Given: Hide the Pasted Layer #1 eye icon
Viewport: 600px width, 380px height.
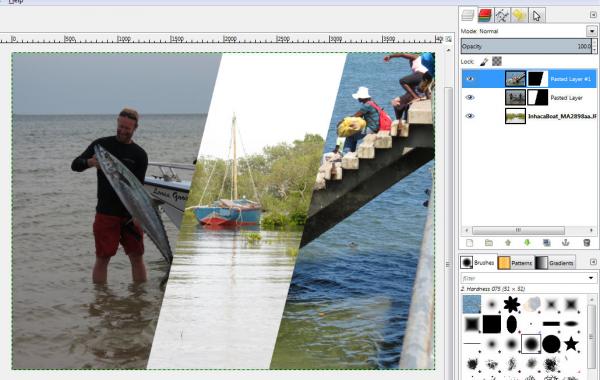Looking at the screenshot, I should pyautogui.click(x=470, y=79).
